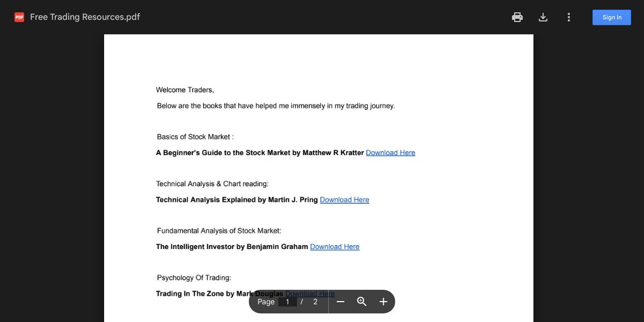Viewport: 644px width, 322px height.
Task: Open Download Here link for The Intelligent Investor
Action: [335, 247]
